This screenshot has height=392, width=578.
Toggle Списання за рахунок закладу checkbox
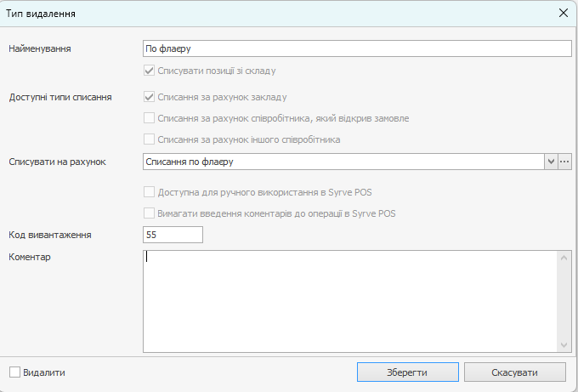(x=150, y=97)
